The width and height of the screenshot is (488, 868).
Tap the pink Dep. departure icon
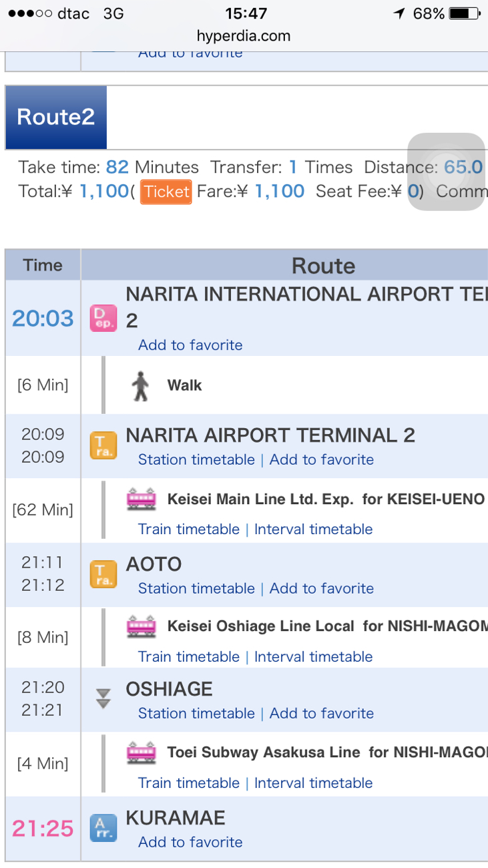[103, 318]
